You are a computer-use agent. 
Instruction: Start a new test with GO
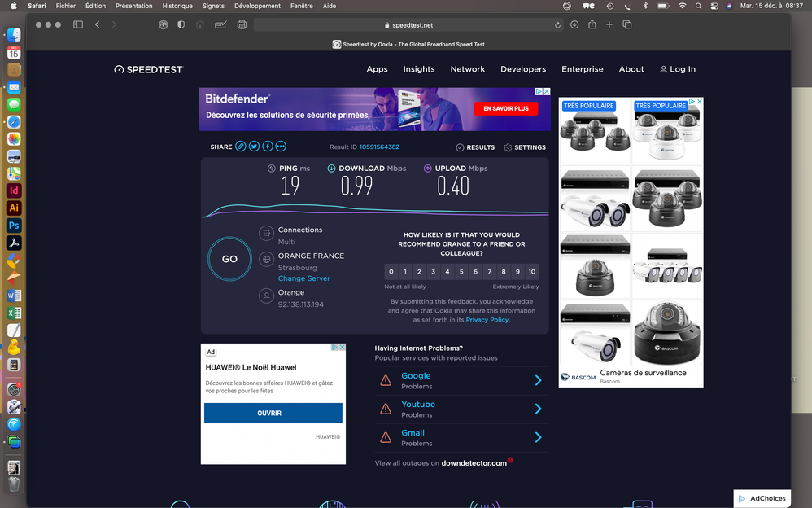pos(229,259)
